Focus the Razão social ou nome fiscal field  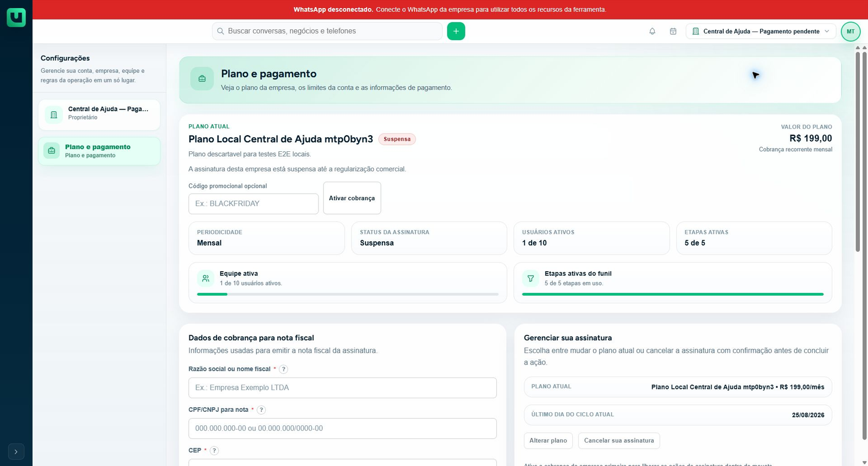tap(342, 388)
